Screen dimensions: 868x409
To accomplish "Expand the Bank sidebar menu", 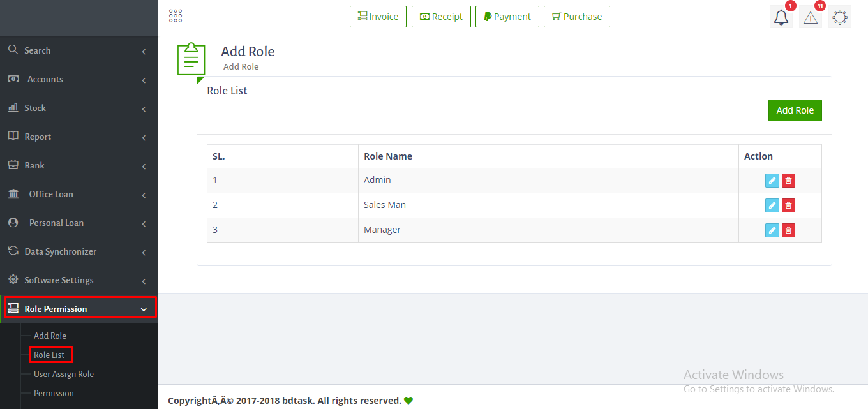I will point(79,165).
